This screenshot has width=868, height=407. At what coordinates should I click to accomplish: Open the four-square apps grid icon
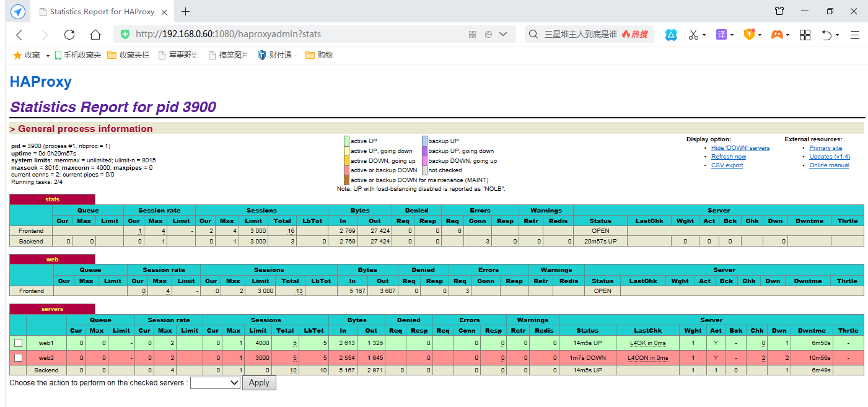(x=805, y=35)
